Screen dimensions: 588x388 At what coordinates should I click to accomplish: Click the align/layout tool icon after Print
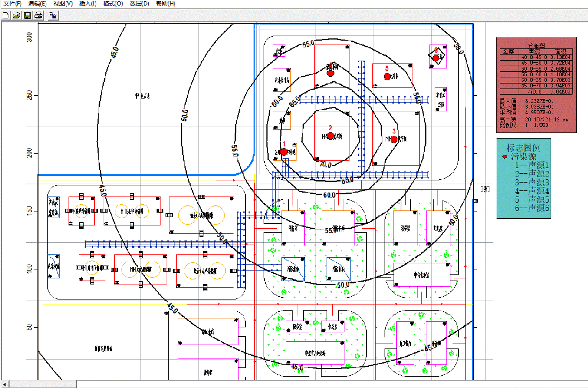(54, 16)
